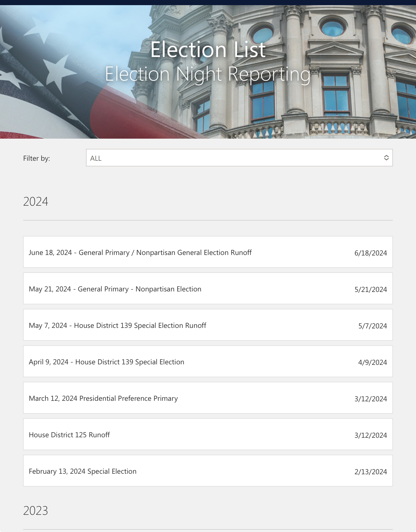The image size is (416, 532).
Task: Click the 5/7/2024 date text
Action: [x=373, y=326]
